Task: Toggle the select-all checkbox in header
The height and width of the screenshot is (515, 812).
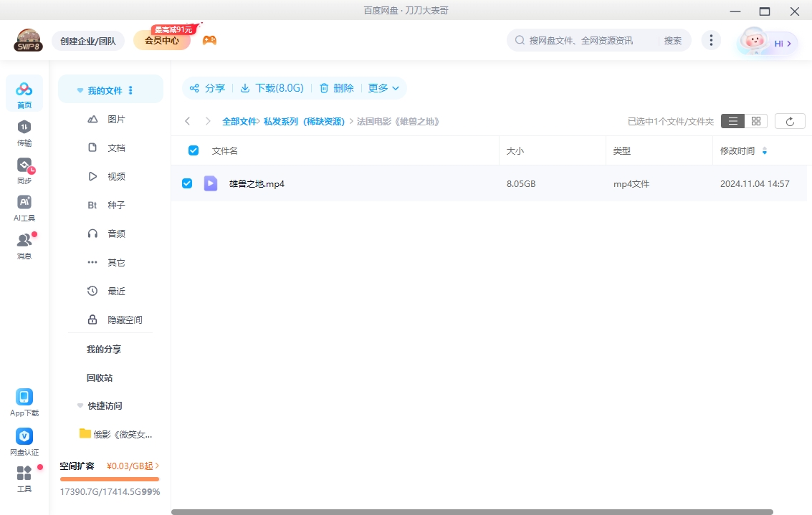Action: pos(193,150)
